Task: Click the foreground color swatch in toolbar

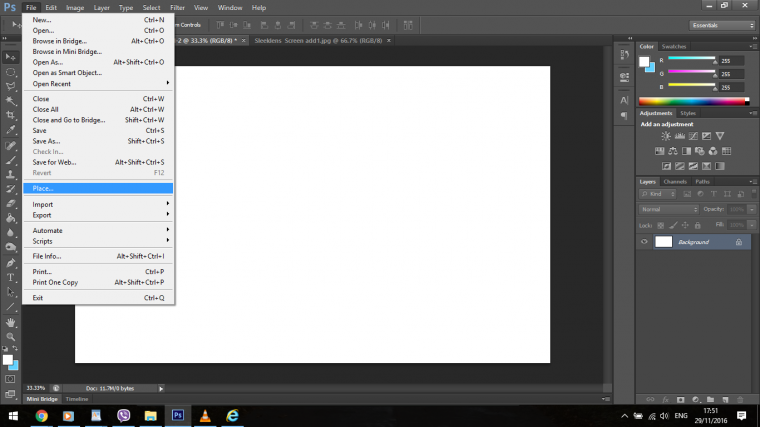Action: (8, 360)
